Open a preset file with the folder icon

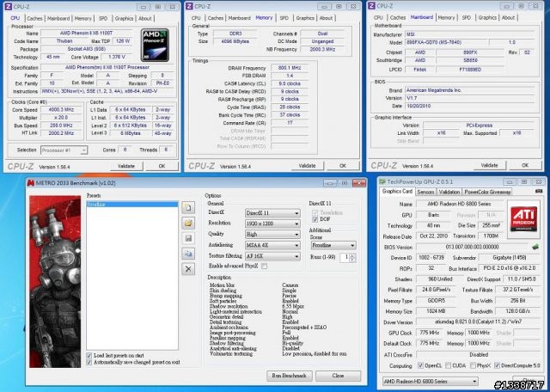click(188, 223)
